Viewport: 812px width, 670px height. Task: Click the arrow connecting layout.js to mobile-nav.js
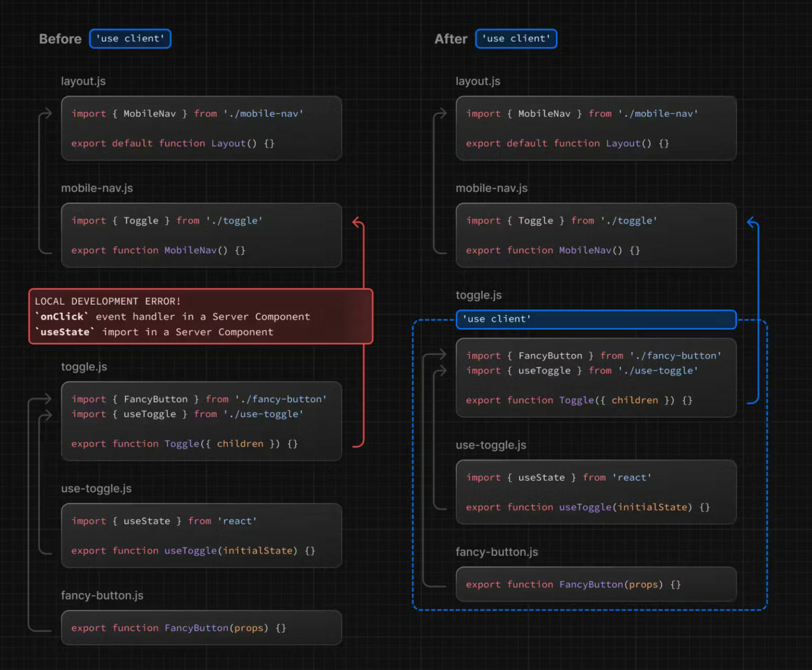[x=42, y=180]
